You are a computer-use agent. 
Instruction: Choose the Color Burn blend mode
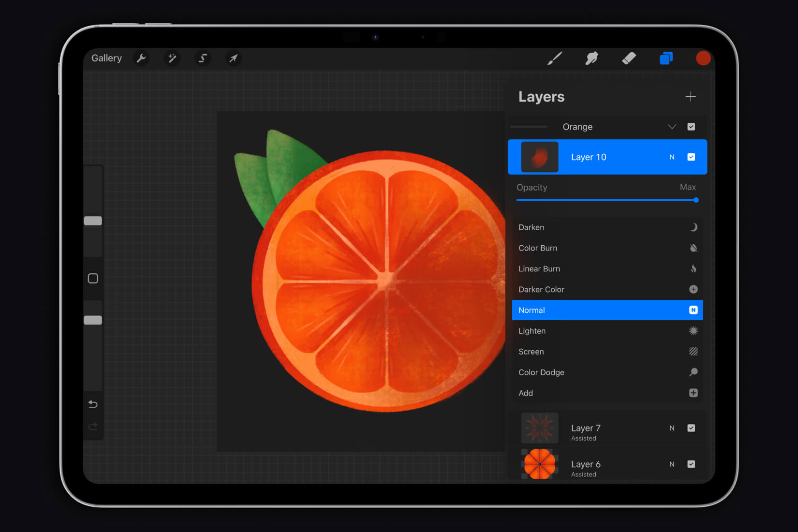(607, 248)
